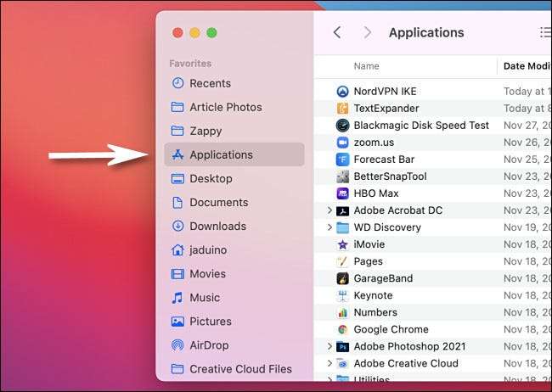
Task: Click the Music note icon in sidebar
Action: pos(177,298)
